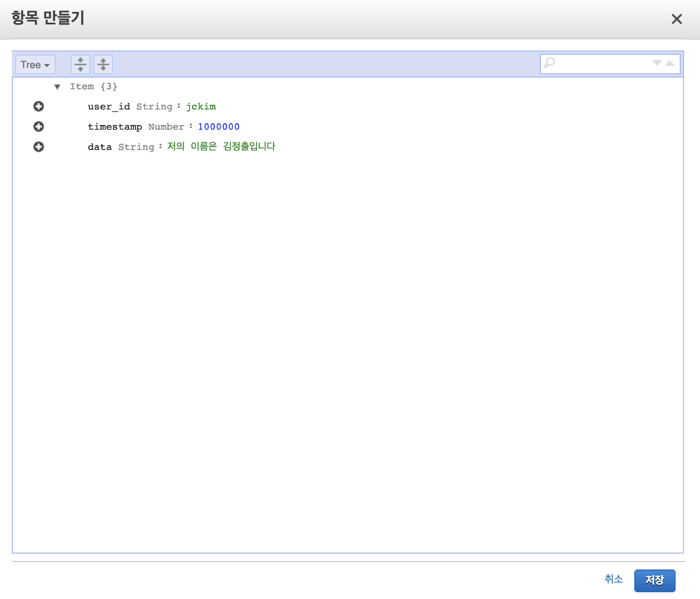Click the Item {3} root label
Viewport: 700px width, 599px height.
pyautogui.click(x=94, y=87)
